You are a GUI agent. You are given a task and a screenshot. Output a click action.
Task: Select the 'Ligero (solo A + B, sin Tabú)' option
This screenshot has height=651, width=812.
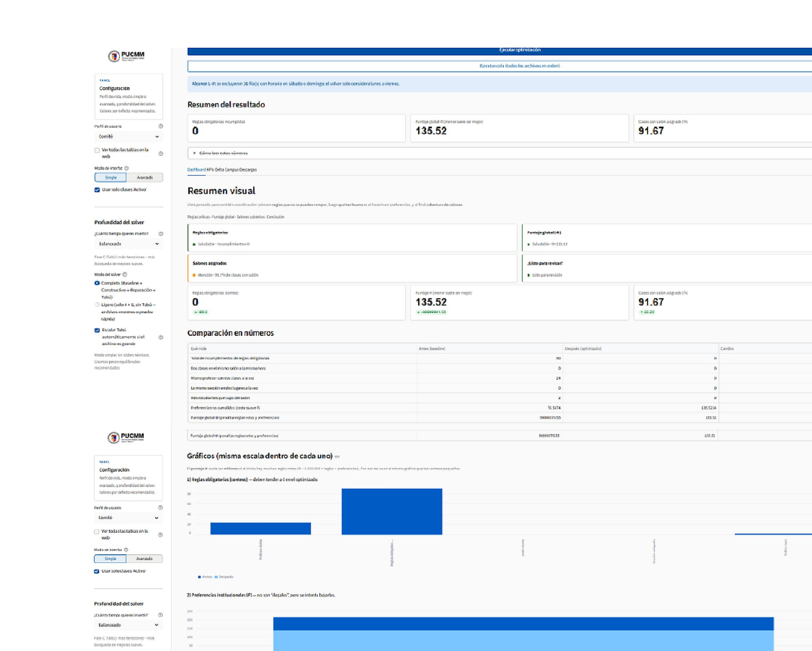[x=97, y=305]
